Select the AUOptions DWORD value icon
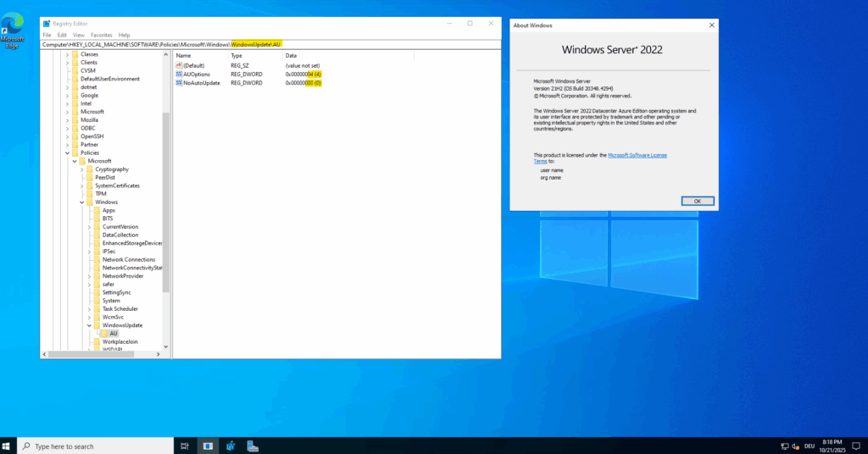Viewport: 868px width, 454px height. click(179, 75)
